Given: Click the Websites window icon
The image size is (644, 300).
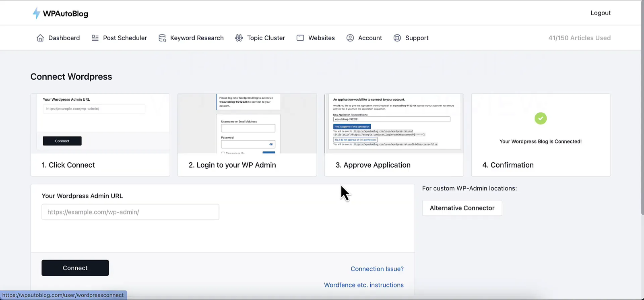Looking at the screenshot, I should 300,38.
